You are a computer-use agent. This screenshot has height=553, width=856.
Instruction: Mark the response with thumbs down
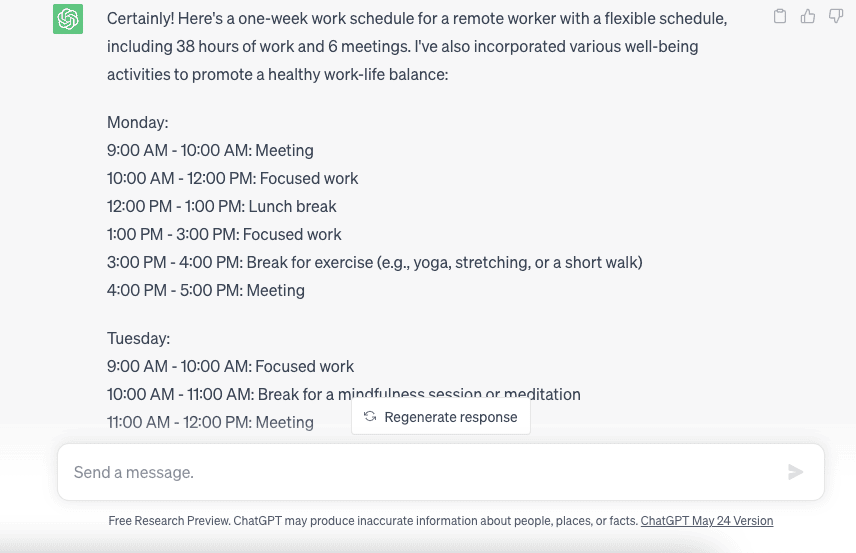tap(836, 16)
